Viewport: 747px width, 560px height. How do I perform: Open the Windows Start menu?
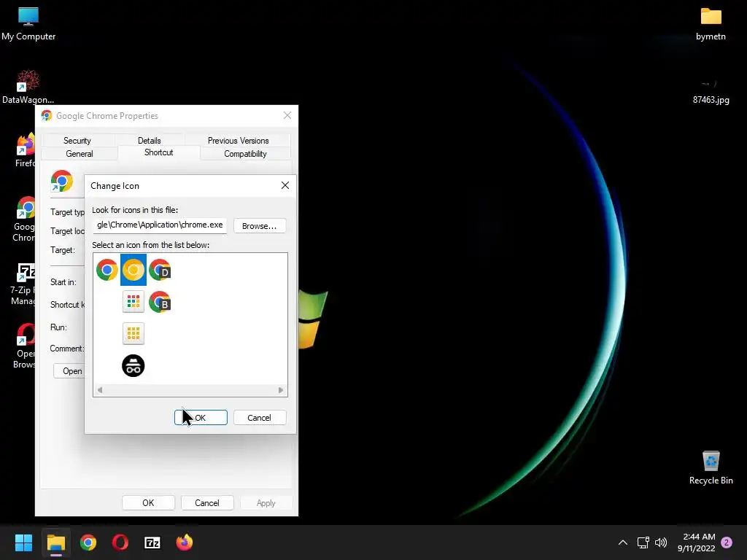pos(23,542)
